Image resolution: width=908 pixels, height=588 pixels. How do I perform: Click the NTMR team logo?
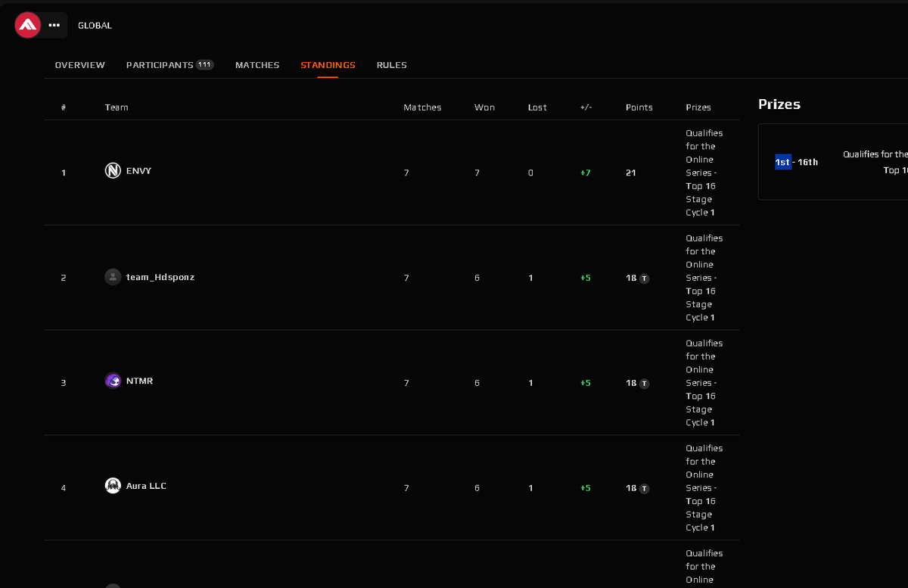click(113, 381)
